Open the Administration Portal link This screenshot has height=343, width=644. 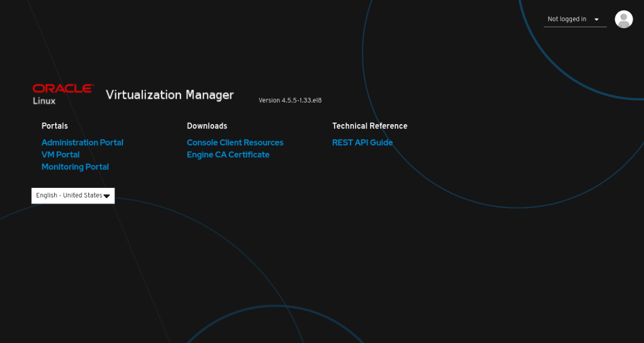82,143
